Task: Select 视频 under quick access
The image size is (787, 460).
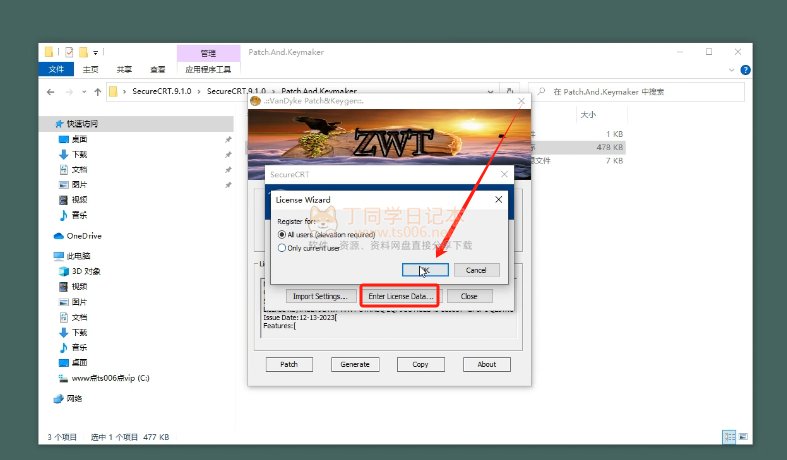Action: 79,200
